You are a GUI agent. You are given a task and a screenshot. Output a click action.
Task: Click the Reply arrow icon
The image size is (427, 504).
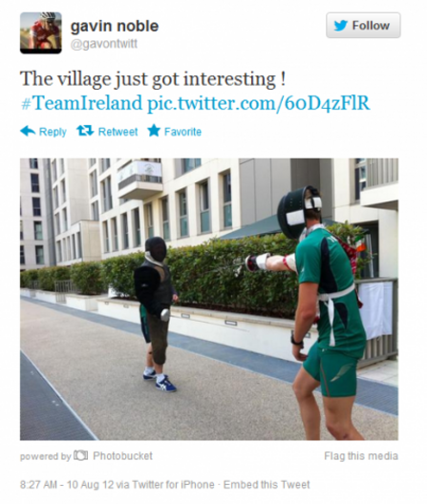(x=28, y=131)
